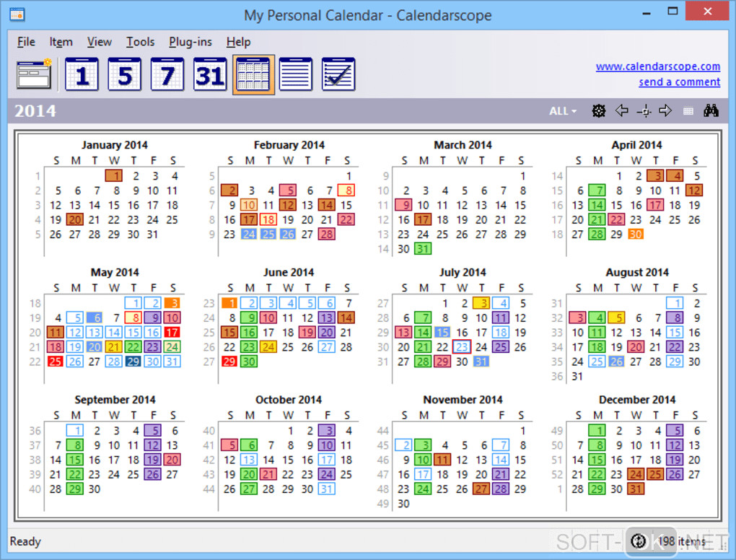Select September 20 pink highlighted day
Screen dimensions: 736x560
(x=172, y=460)
